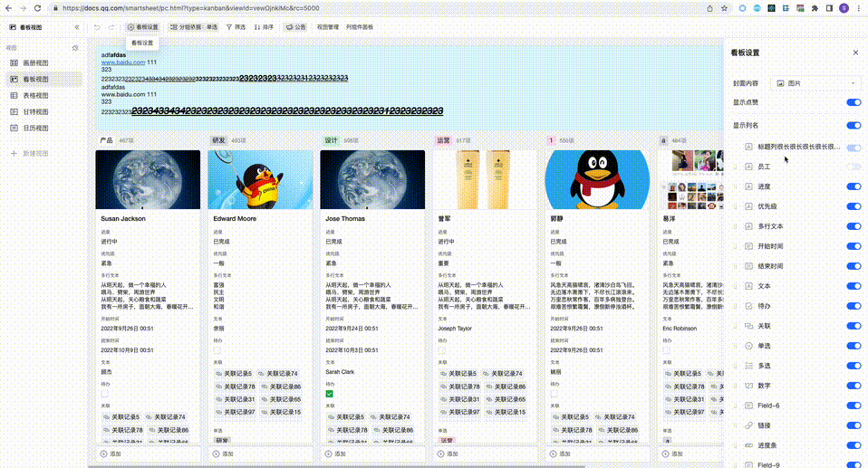Click the link icon beside 链接
Image resolution: width=868 pixels, height=468 pixels.
click(748, 425)
